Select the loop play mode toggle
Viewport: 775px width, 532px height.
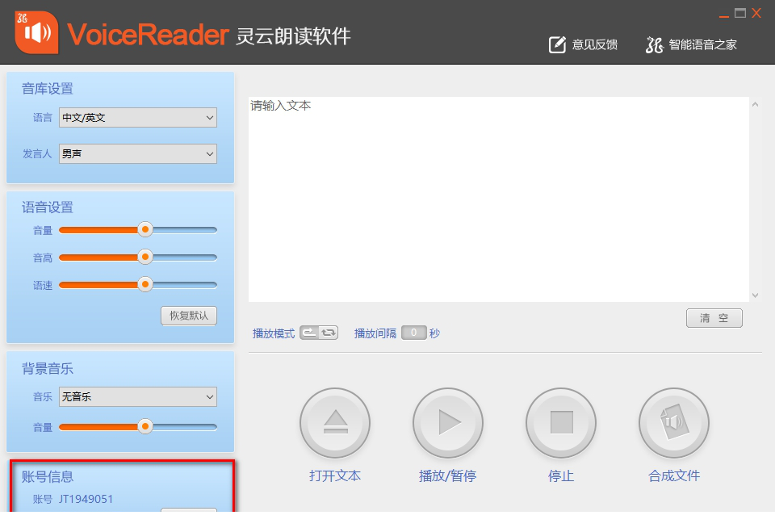click(329, 333)
